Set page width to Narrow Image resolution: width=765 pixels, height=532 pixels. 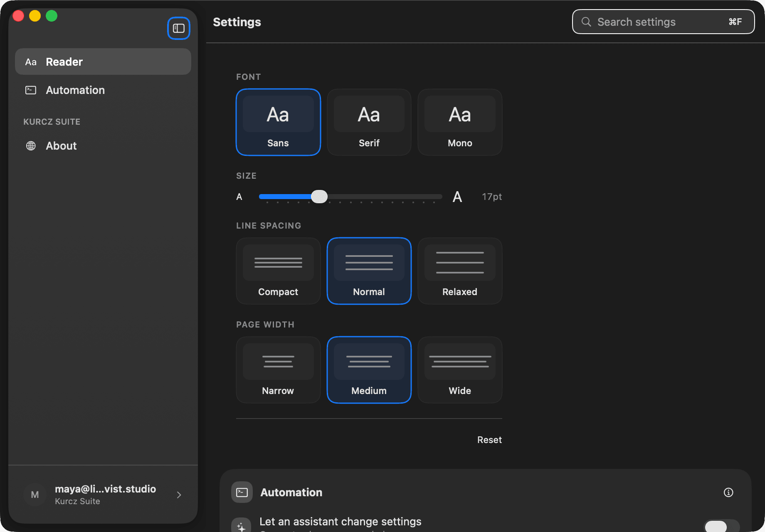click(278, 370)
